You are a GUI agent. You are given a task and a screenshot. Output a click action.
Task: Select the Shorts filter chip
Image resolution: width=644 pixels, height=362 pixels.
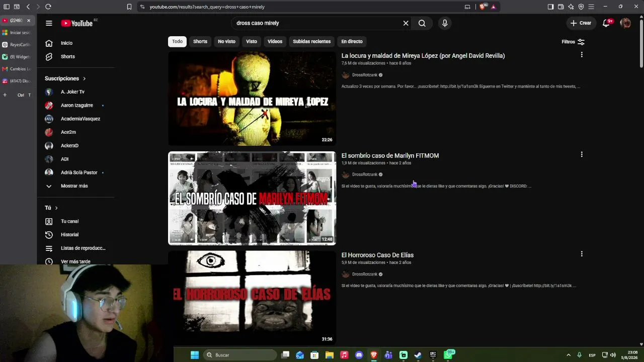point(200,42)
